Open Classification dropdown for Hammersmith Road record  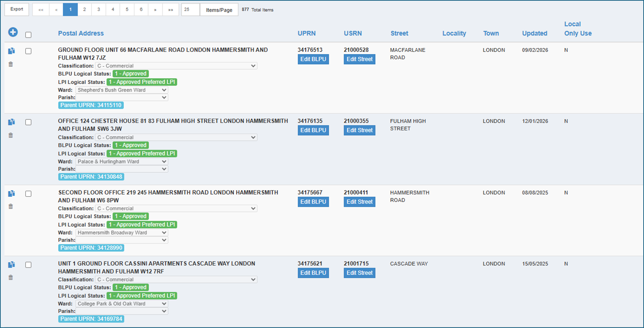pos(176,208)
